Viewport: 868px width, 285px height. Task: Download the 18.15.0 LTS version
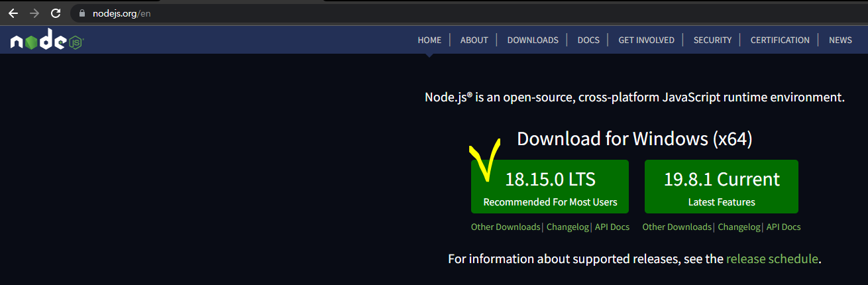click(550, 186)
